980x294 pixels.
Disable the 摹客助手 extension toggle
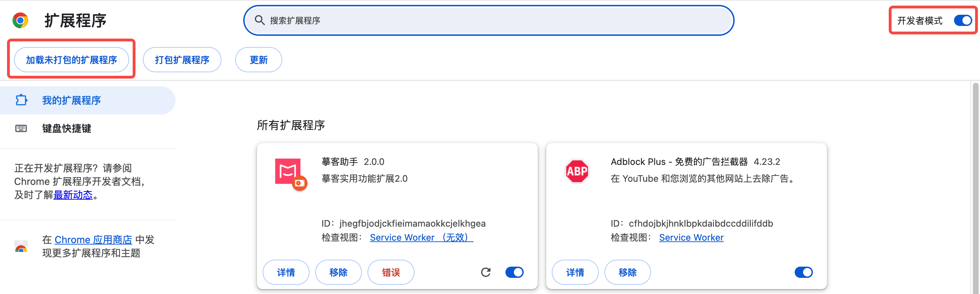(514, 272)
